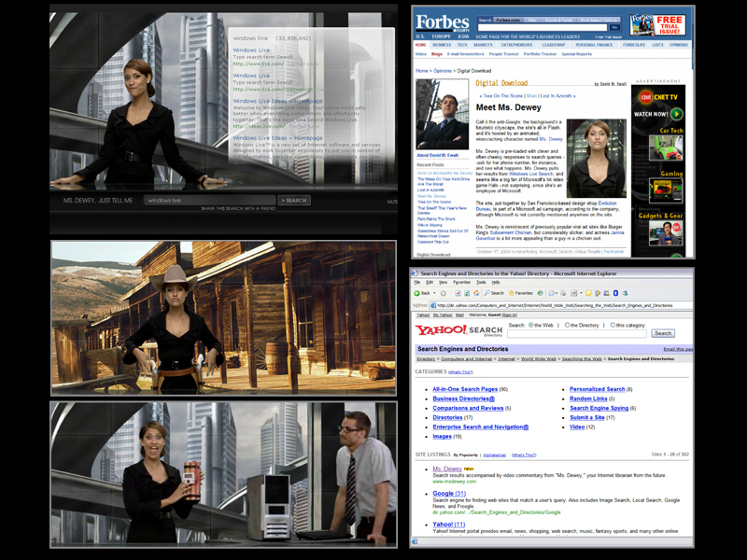Open the Personal Finance tab on Forbes
This screenshot has height=560, width=747.
[594, 45]
